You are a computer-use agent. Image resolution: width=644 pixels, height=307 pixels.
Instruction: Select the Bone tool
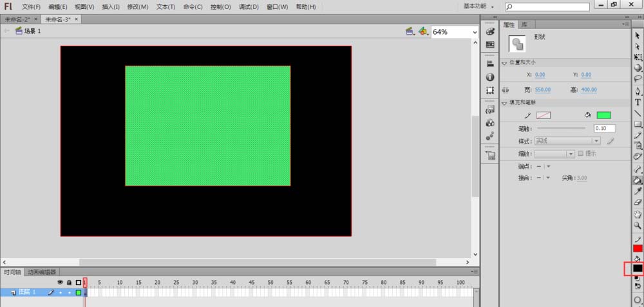[638, 169]
